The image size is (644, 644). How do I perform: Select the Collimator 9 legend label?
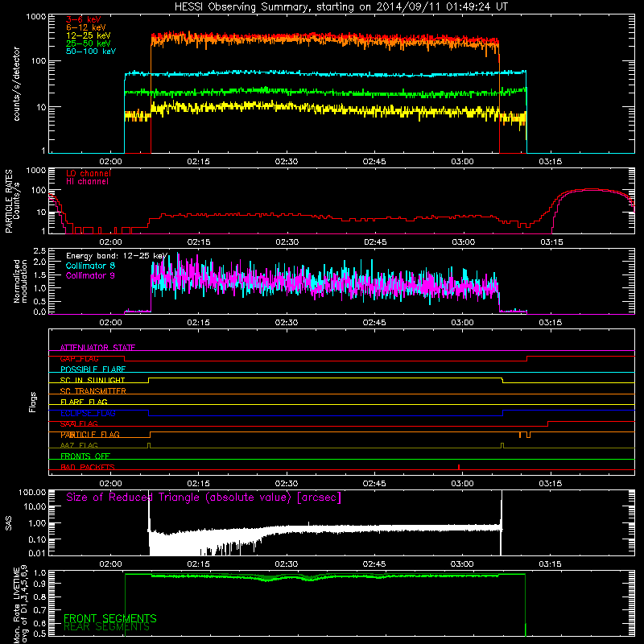point(91,275)
